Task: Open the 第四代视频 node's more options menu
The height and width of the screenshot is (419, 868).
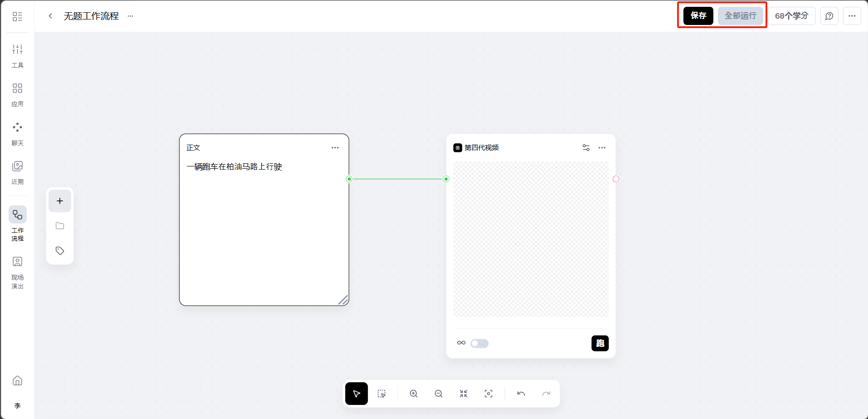Action: click(x=602, y=148)
